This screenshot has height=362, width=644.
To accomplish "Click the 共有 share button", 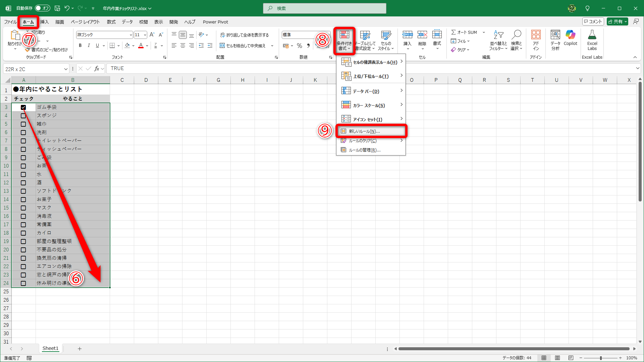I will pyautogui.click(x=615, y=21).
